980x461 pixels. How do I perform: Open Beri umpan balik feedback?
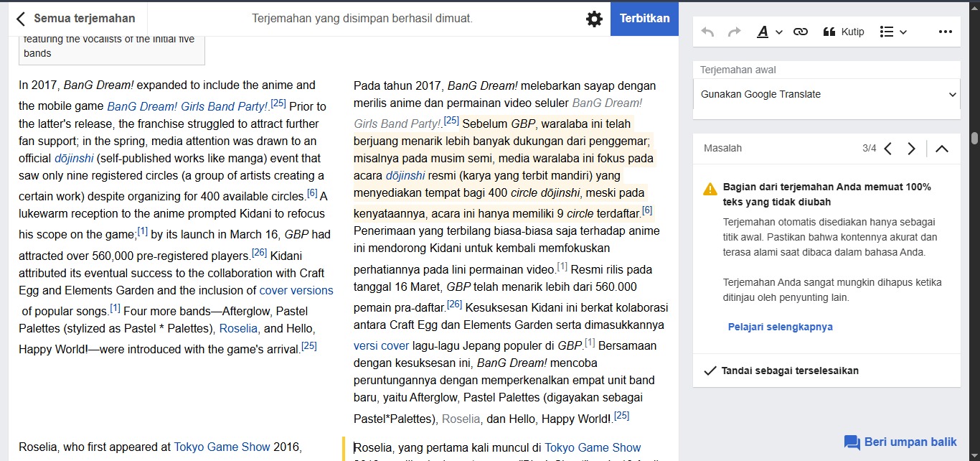(901, 442)
